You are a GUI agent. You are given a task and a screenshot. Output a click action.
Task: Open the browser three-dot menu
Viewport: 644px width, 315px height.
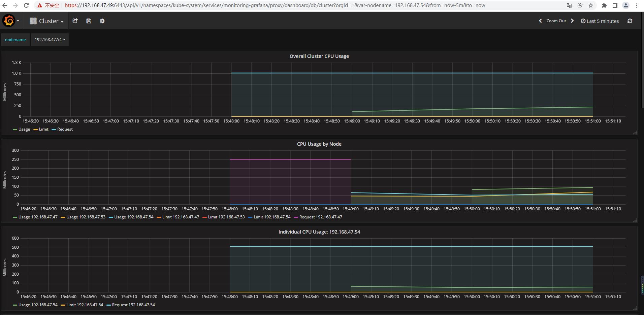click(x=637, y=5)
